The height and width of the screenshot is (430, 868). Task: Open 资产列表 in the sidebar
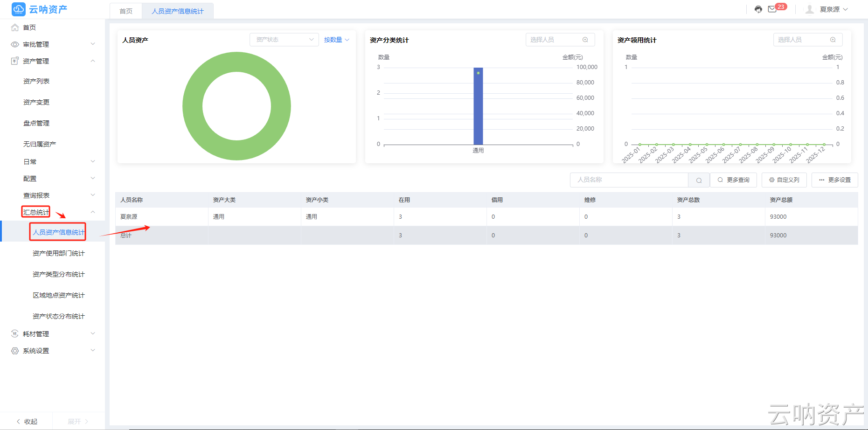click(36, 81)
